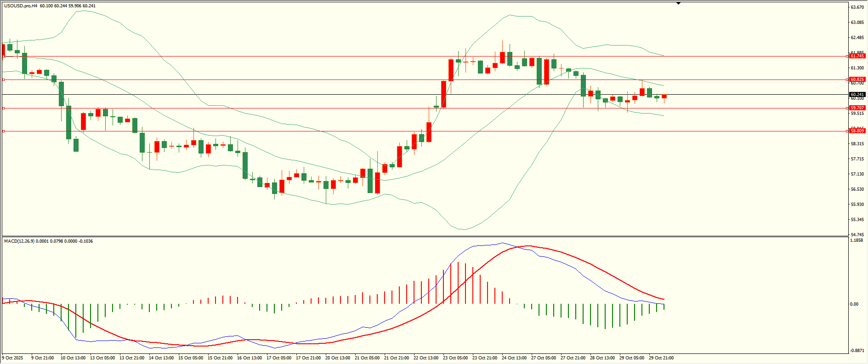Click the last red candle on the chart
Viewport: 868px width, 364px height.
664,96
